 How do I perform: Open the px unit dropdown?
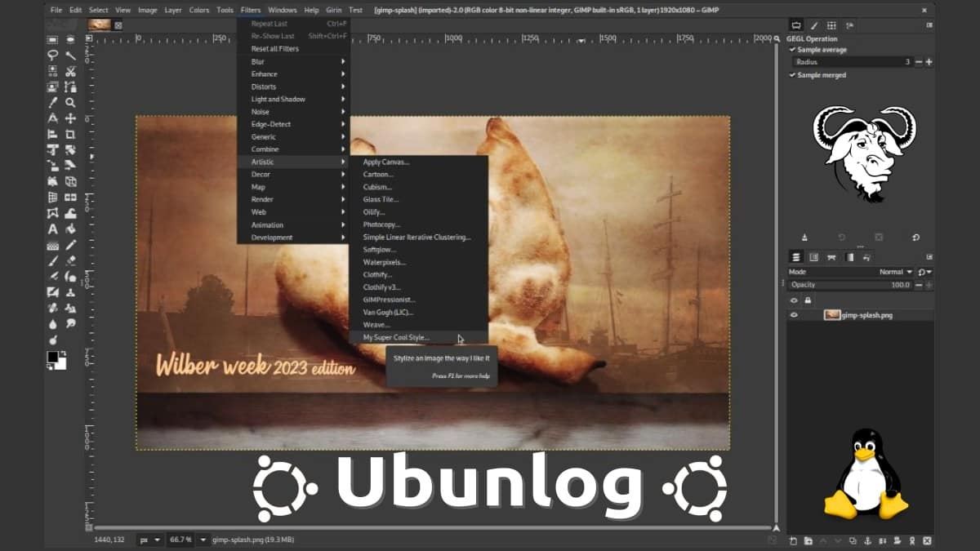pos(149,540)
